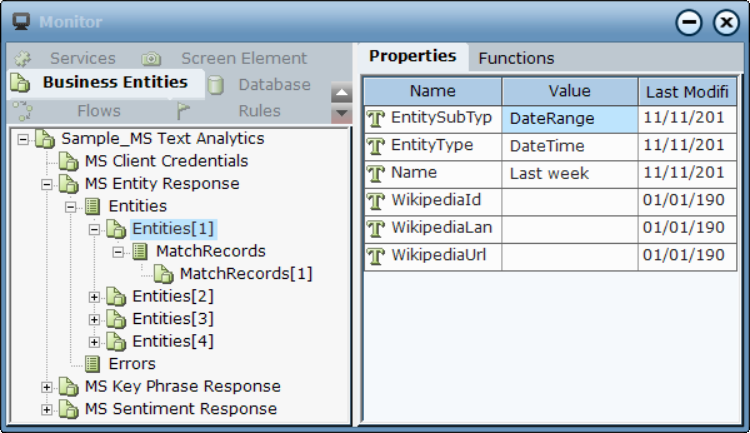Click the MatchRecords[1] entity icon

[163, 274]
